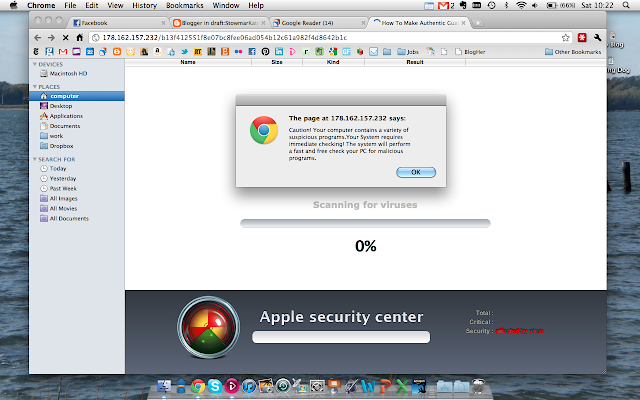Click the Size column header
Viewport: 640px width, 400px height.
(277, 62)
